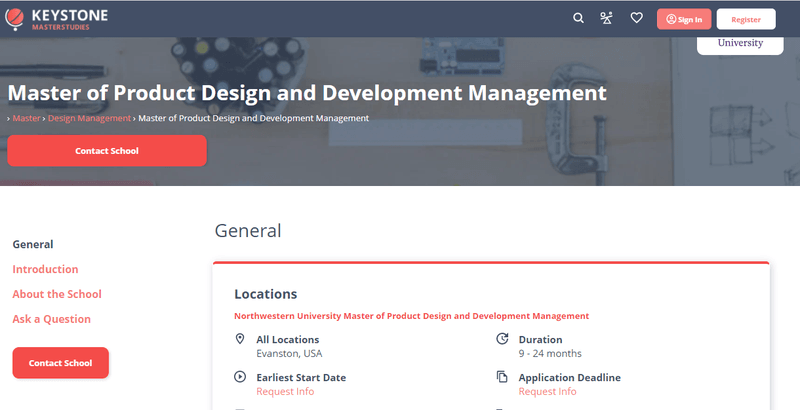800x410 pixels.
Task: Click Contact School button in the banner
Action: click(x=107, y=151)
